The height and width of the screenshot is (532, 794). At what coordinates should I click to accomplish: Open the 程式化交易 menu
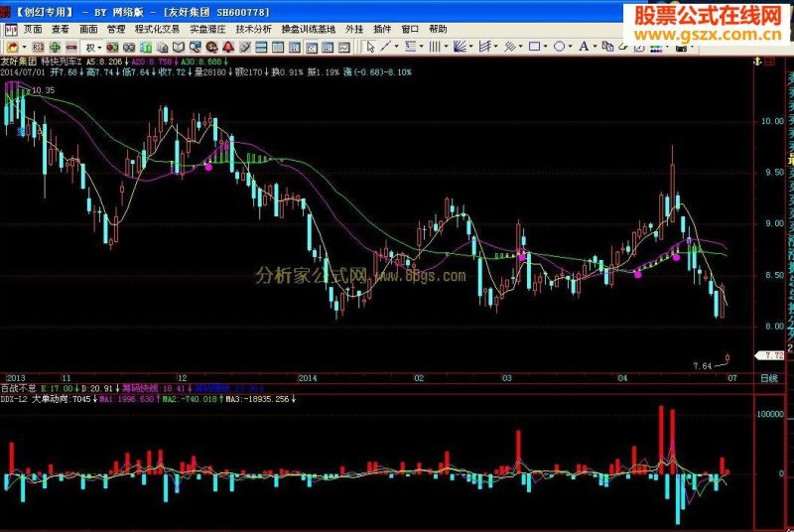[x=157, y=30]
